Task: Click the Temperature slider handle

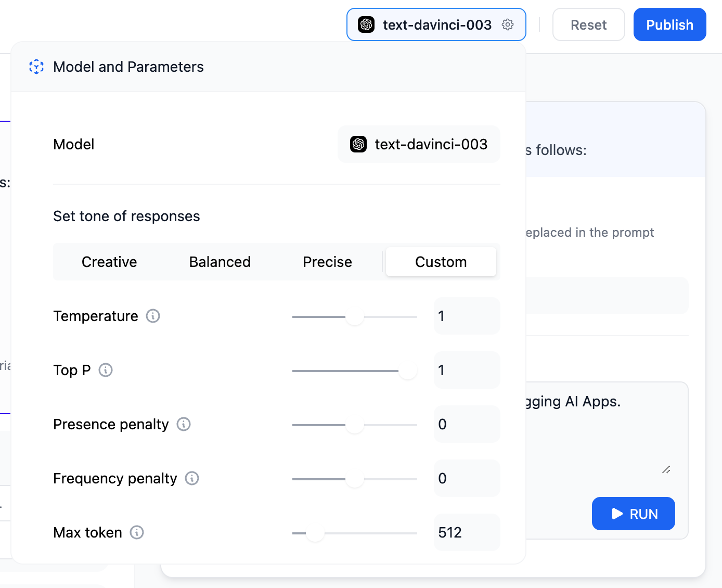Action: [x=355, y=316]
